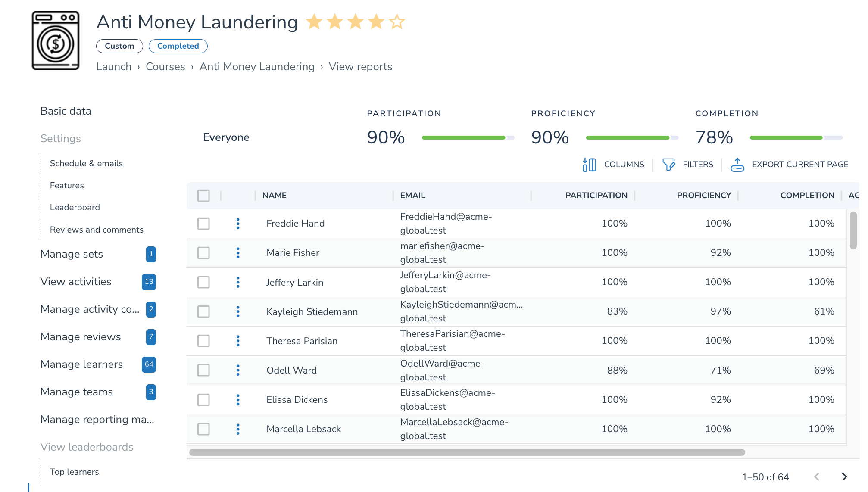Screen dimensions: 868x492
Task: Open the Leaderboard settings page
Action: pyautogui.click(x=75, y=207)
